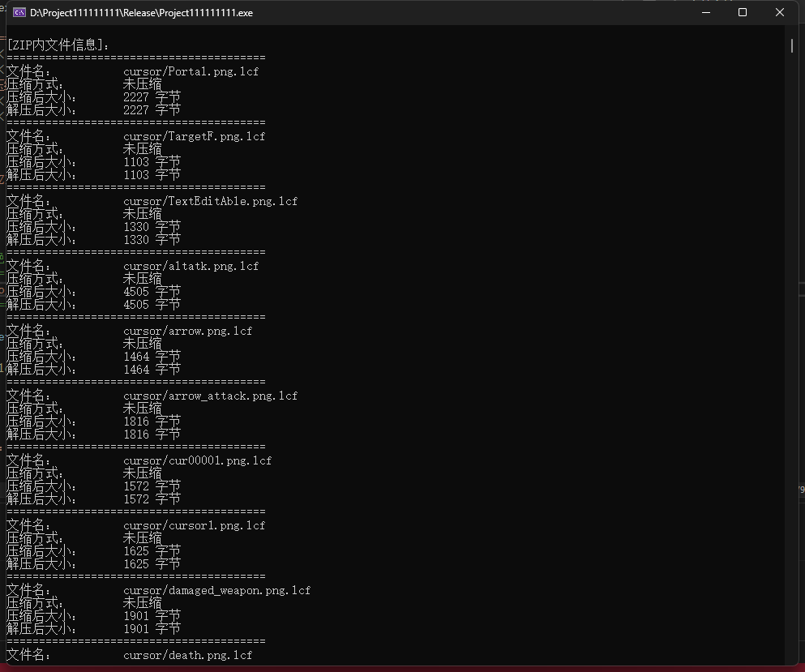Click compressed size 1464 字节 for arrow.png
Image resolution: width=805 pixels, height=672 pixels.
tap(152, 357)
